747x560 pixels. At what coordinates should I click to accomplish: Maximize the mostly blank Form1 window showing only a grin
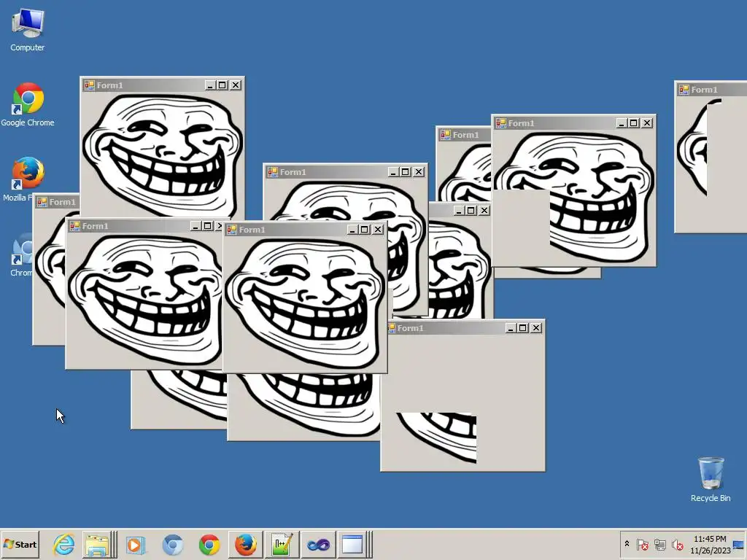click(522, 328)
